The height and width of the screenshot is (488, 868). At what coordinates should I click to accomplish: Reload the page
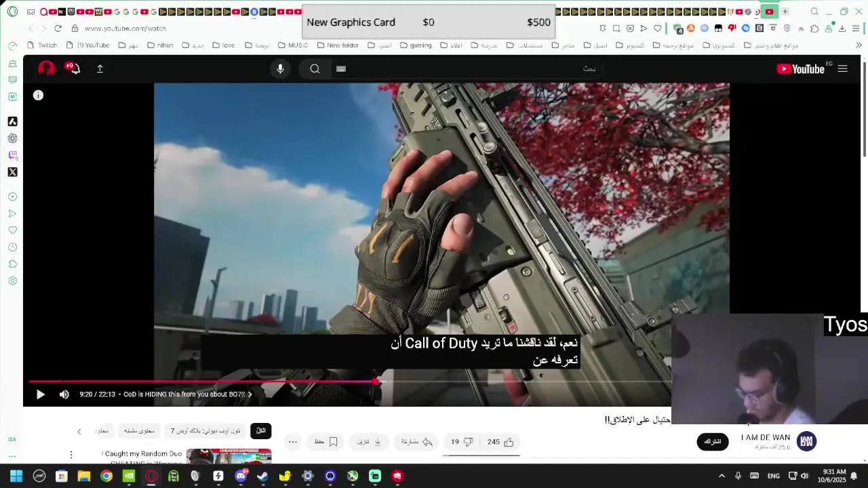[58, 28]
